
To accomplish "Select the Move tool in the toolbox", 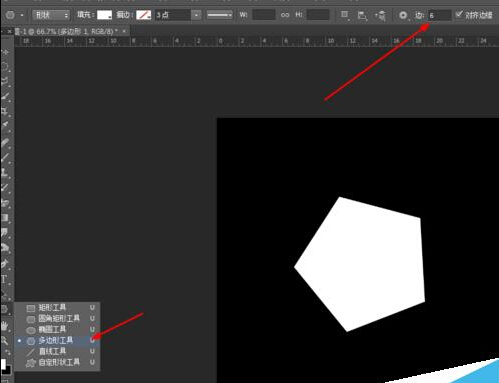I will pyautogui.click(x=5, y=52).
